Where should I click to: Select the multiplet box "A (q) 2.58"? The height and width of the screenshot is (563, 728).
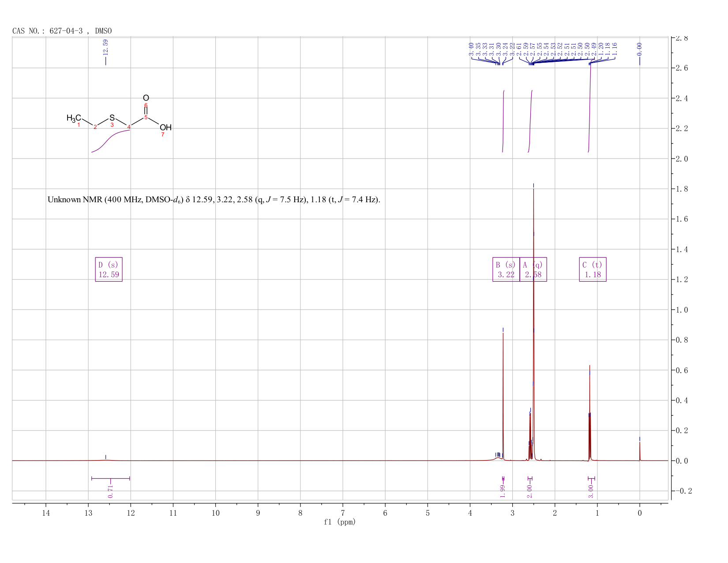coord(533,269)
